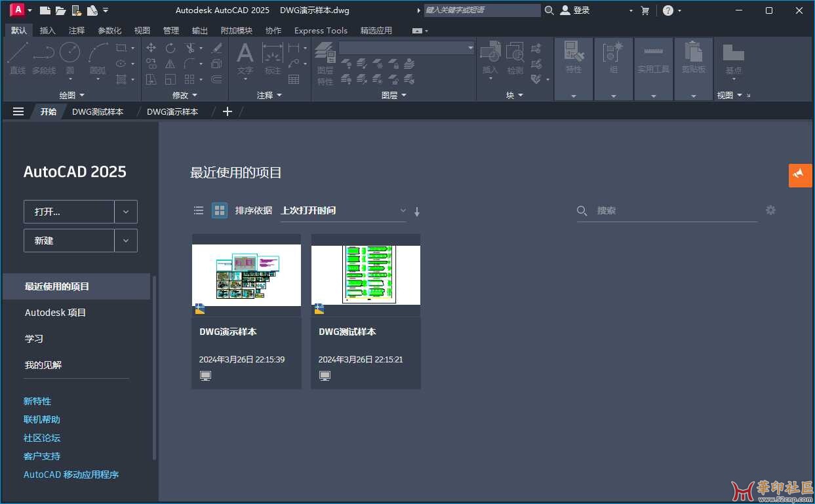Click the plus button to create new drawing tab
Image resolution: width=815 pixels, height=504 pixels.
228,111
